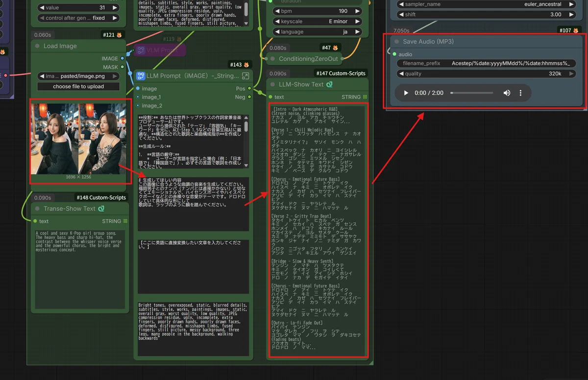This screenshot has width=588, height=380.
Task: Open the language ja combo
Action: [x=318, y=32]
